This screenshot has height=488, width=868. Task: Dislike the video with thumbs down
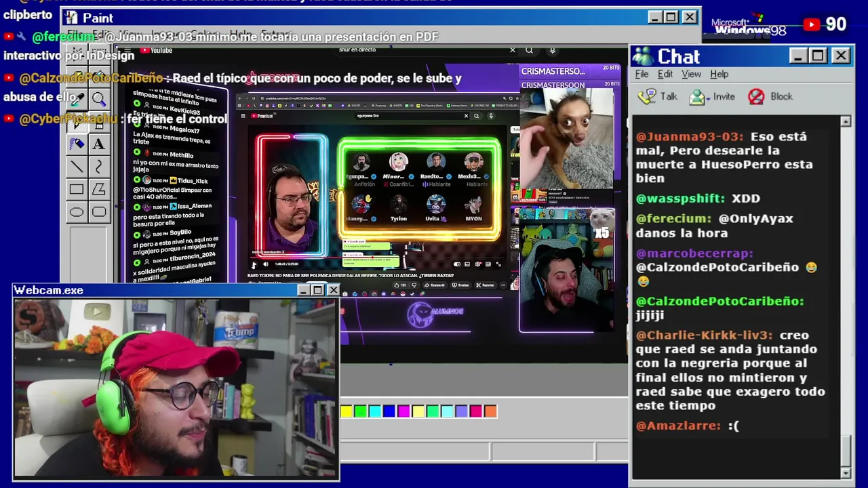click(414, 285)
